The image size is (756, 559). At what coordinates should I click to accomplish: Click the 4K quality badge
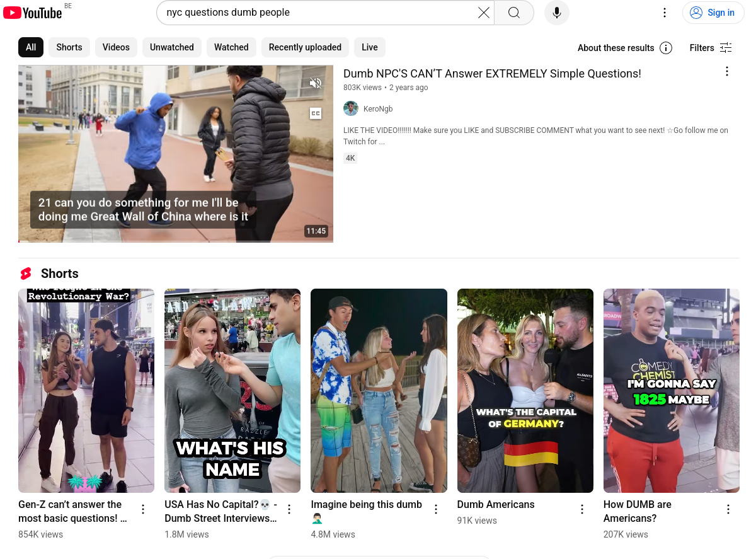[350, 158]
